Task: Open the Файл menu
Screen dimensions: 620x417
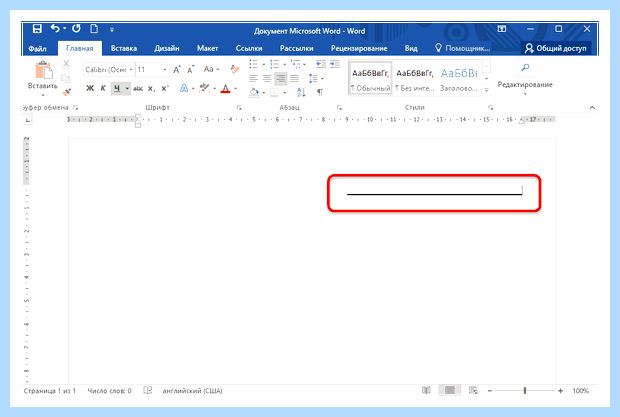Action: [37, 48]
